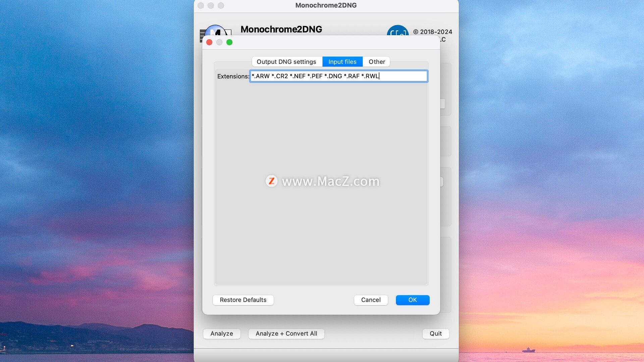
Task: Click Analyze + Convert All button
Action: tap(286, 334)
